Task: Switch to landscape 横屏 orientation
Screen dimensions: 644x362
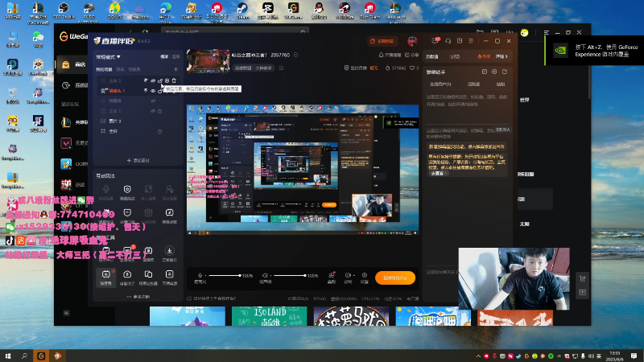Action: click(164, 56)
